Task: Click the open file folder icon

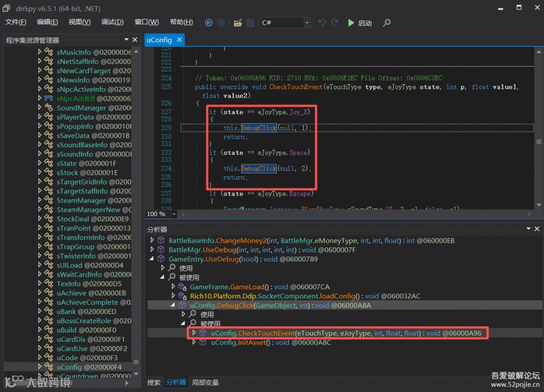Action: (238, 23)
